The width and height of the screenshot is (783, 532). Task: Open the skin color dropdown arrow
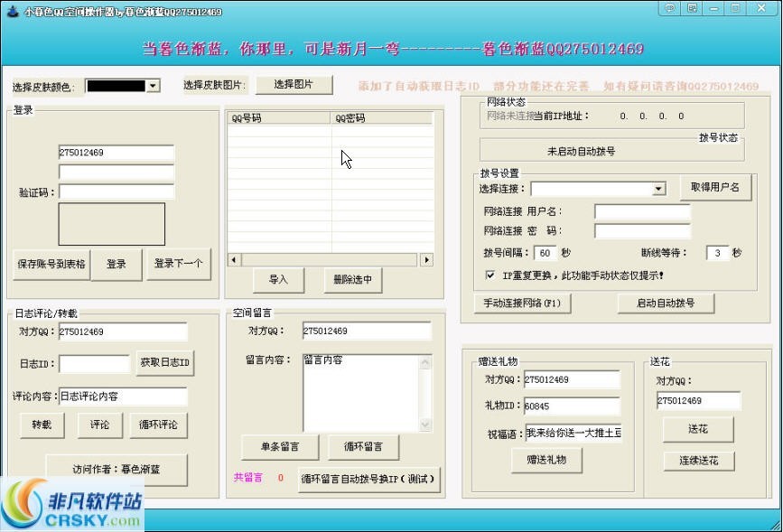tap(153, 86)
